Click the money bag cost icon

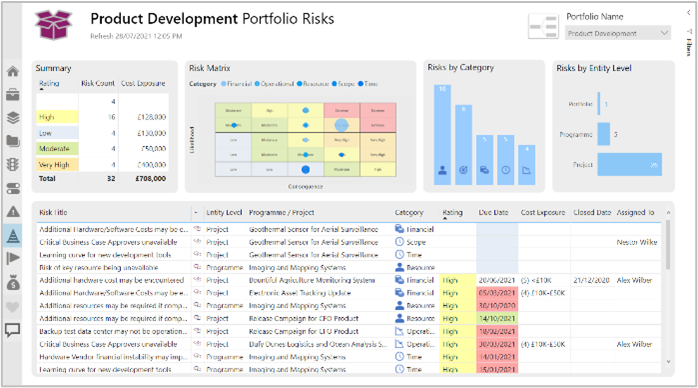coord(13,282)
